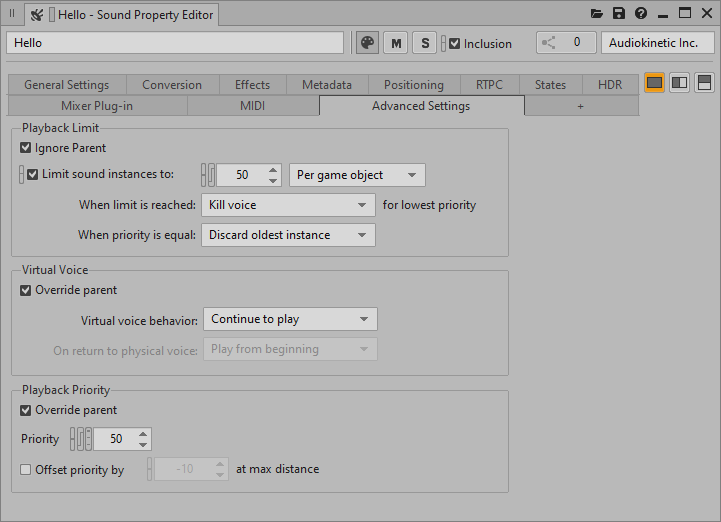Screen dimensions: 721x522
Task: Solo the Hello sound with S button
Action: click(x=425, y=43)
